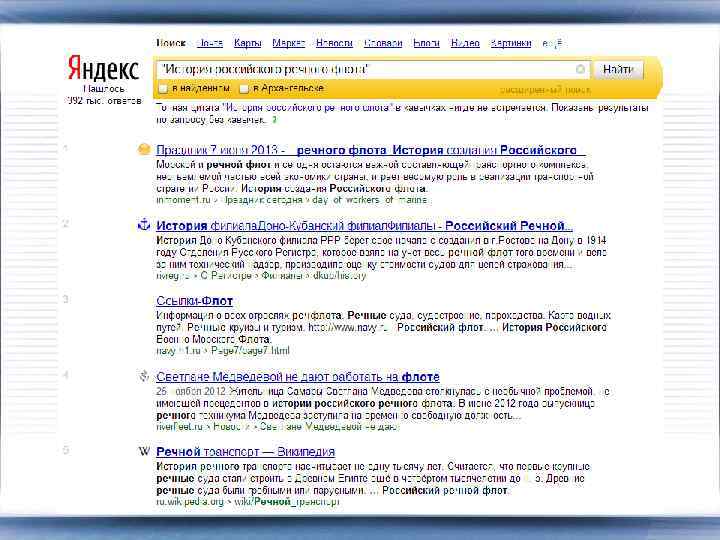Click the Найти search button
The height and width of the screenshot is (540, 720).
pyautogui.click(x=618, y=69)
